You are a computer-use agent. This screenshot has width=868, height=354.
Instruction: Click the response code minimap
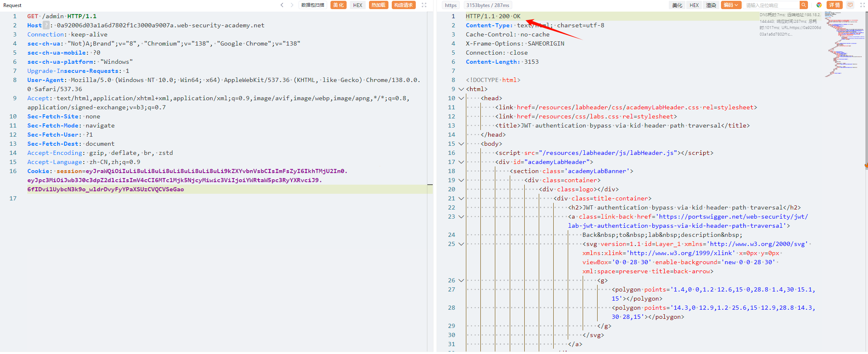[x=844, y=44]
